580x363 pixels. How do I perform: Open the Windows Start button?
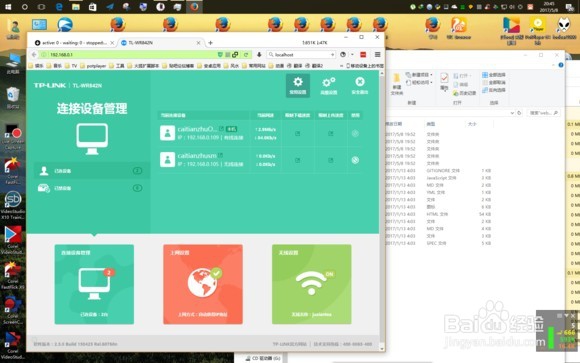click(x=8, y=7)
